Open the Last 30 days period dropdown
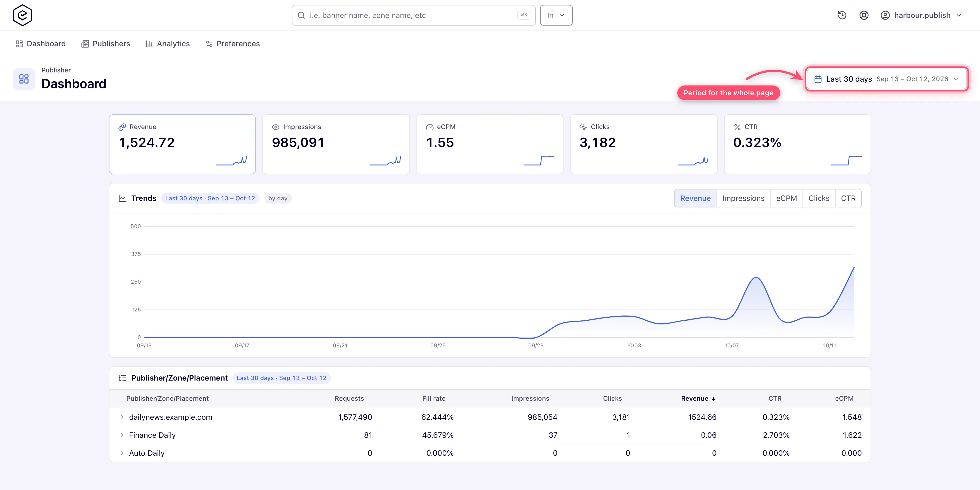980x490 pixels. tap(886, 79)
